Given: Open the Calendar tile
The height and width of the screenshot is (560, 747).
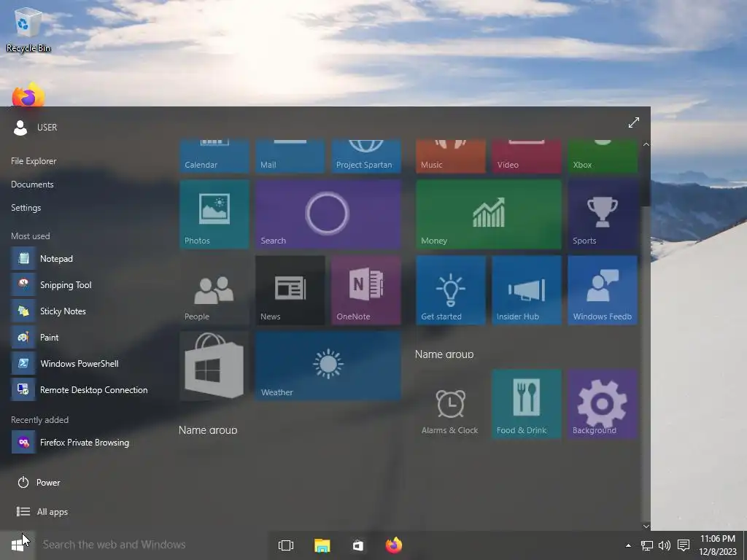Looking at the screenshot, I should pos(214,156).
